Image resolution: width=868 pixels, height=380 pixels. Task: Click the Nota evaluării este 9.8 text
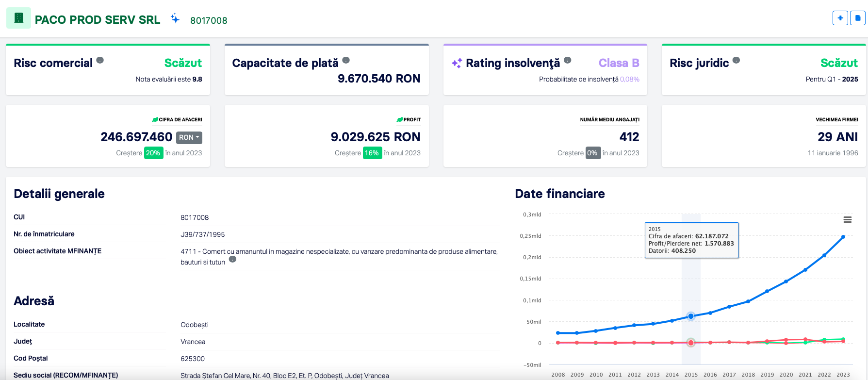[x=169, y=79]
